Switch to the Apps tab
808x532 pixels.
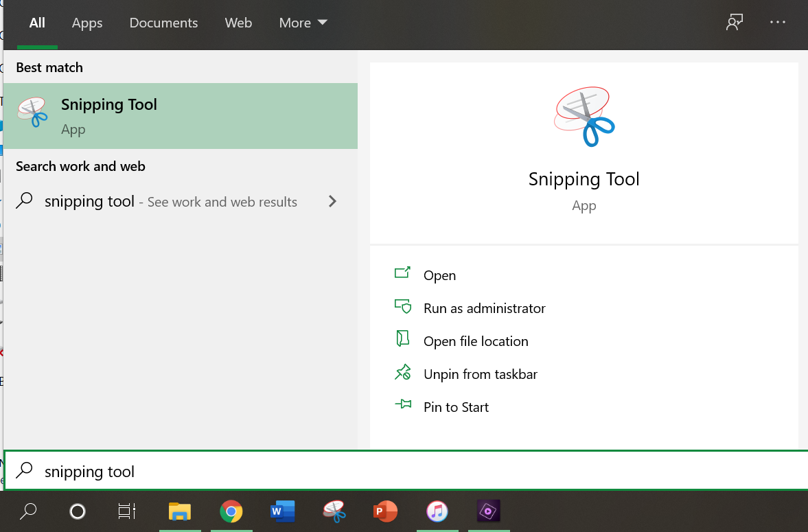click(x=87, y=22)
